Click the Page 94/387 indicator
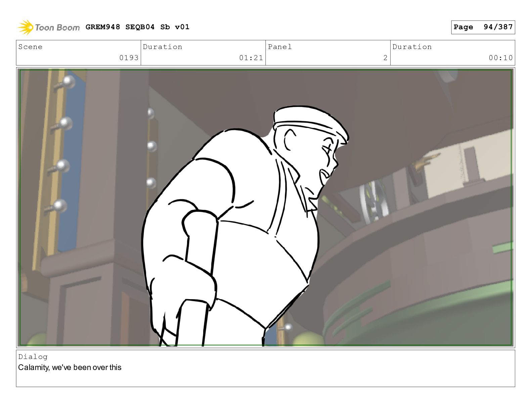The image size is (532, 411). coord(483,27)
